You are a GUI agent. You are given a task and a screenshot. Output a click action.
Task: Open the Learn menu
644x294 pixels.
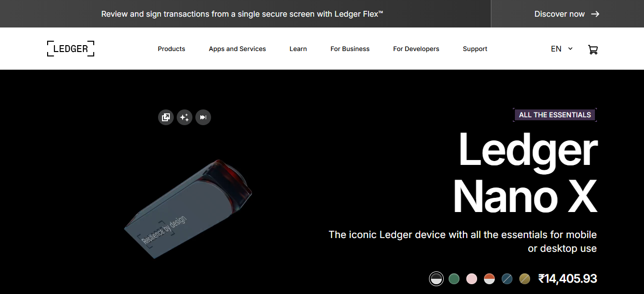298,49
